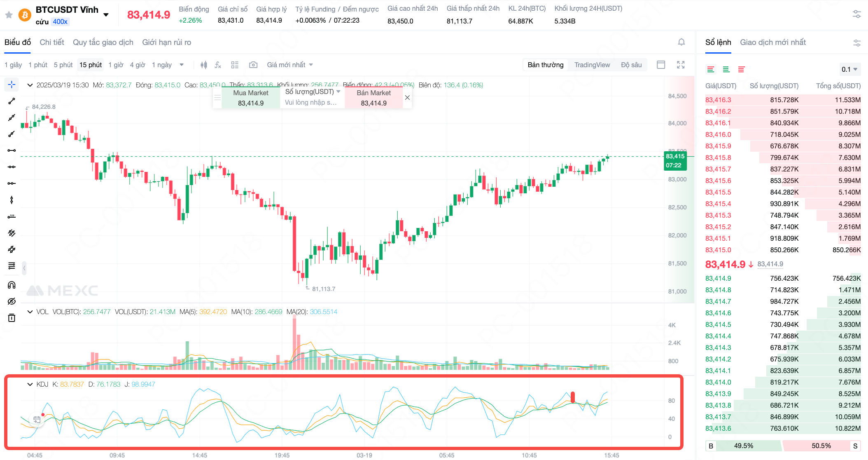Toggle the chart panel layout icon
The height and width of the screenshot is (460, 868).
[x=661, y=65]
